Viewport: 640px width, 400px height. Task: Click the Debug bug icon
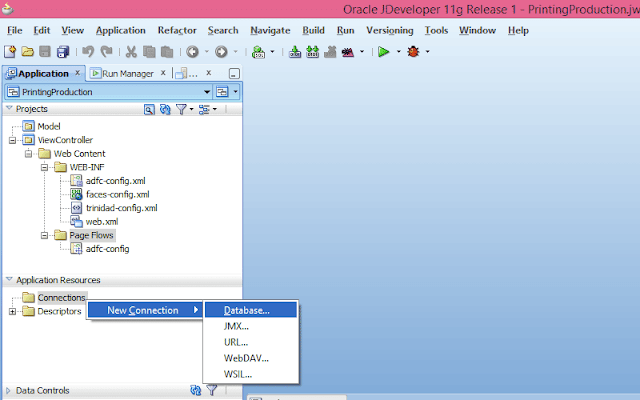(x=413, y=51)
